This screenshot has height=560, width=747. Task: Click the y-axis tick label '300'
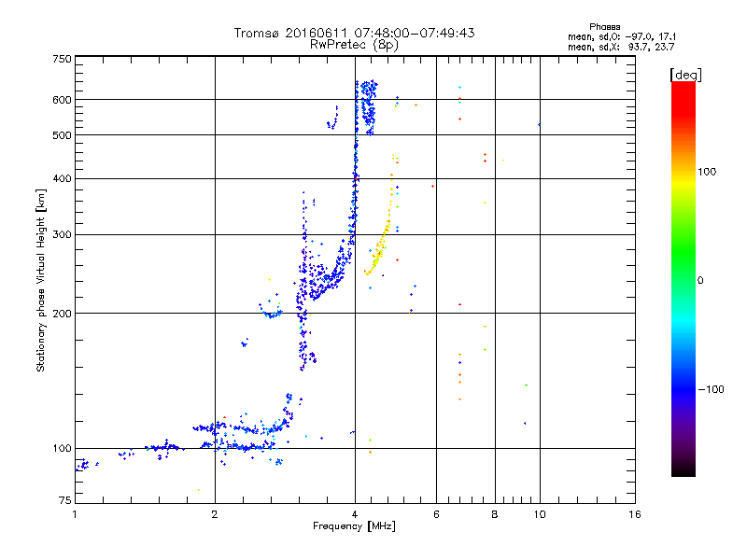62,235
